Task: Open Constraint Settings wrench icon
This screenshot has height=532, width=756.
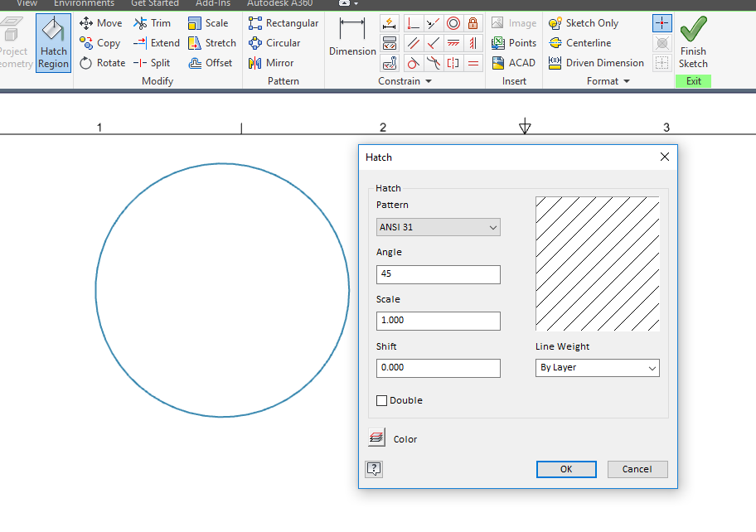Action: click(x=389, y=63)
